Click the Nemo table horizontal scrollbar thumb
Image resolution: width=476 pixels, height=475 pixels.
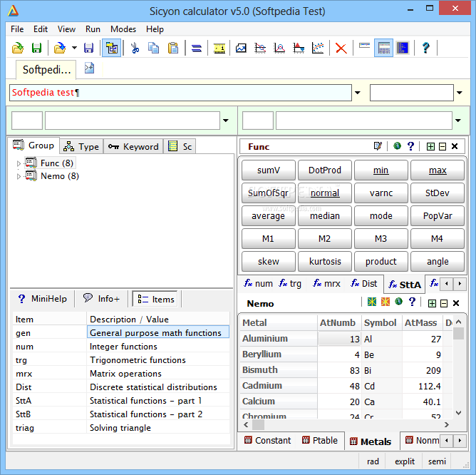point(259,424)
